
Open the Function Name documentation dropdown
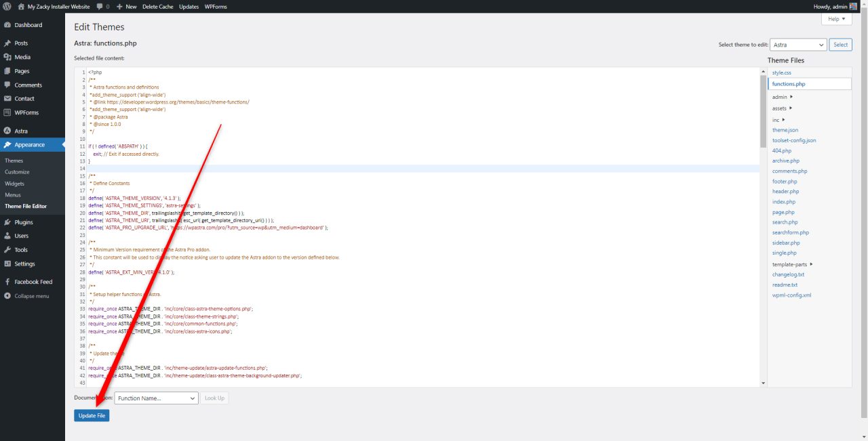156,398
